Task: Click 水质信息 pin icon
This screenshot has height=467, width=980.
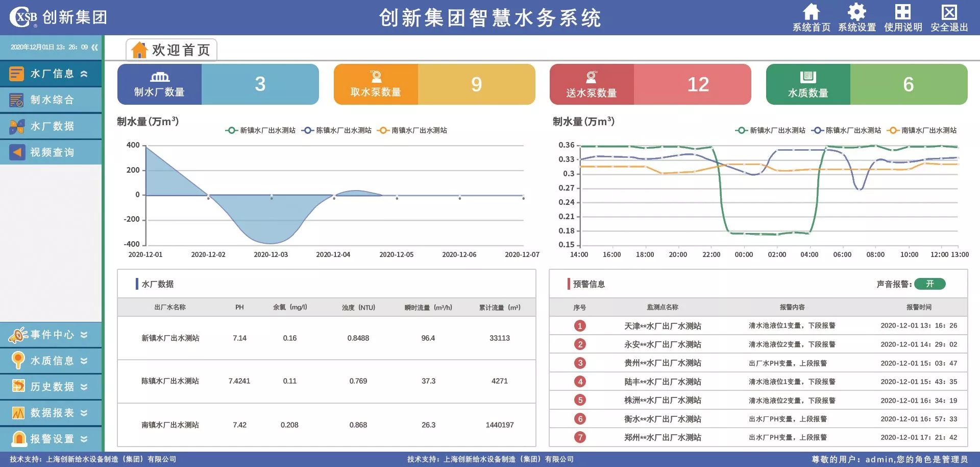Action: pyautogui.click(x=18, y=360)
